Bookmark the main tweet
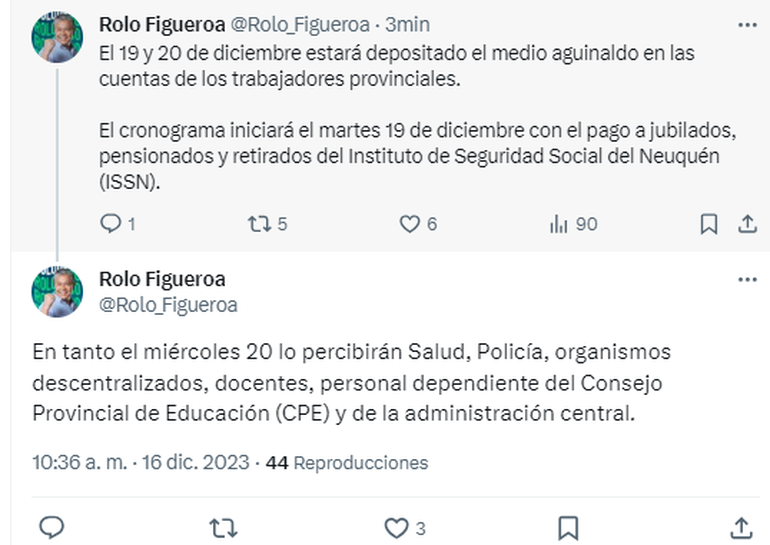Screen dimensions: 770x545 tap(568, 527)
